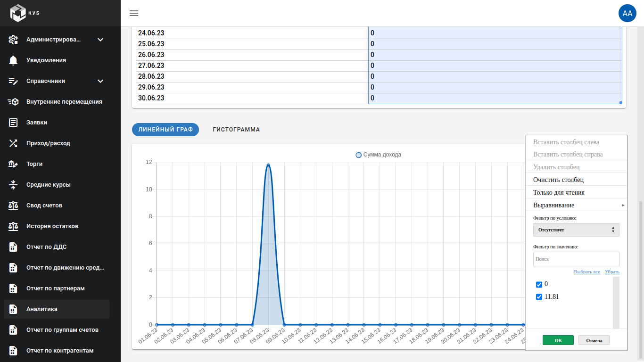Click the Свод счетов scales icon
Image resolution: width=644 pixels, height=362 pixels.
13,206
